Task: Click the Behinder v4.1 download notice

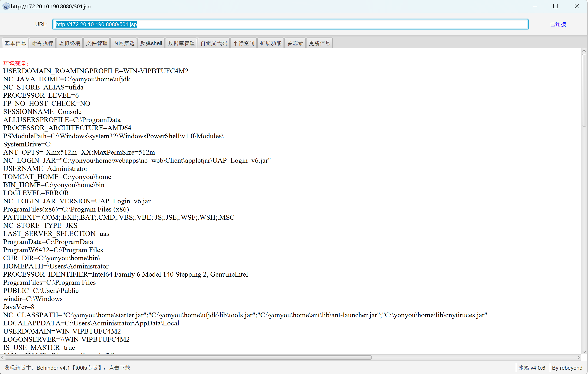Action: pyautogui.click(x=67, y=368)
